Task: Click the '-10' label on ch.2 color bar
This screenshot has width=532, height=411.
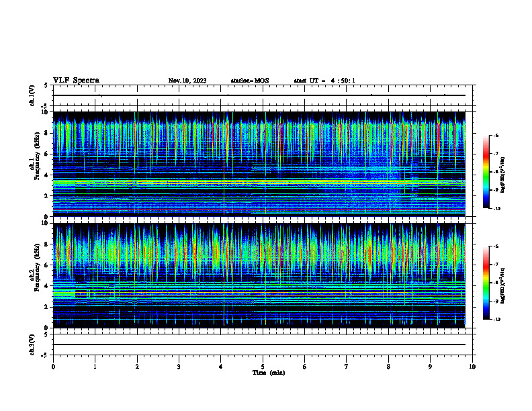Action: pos(496,320)
